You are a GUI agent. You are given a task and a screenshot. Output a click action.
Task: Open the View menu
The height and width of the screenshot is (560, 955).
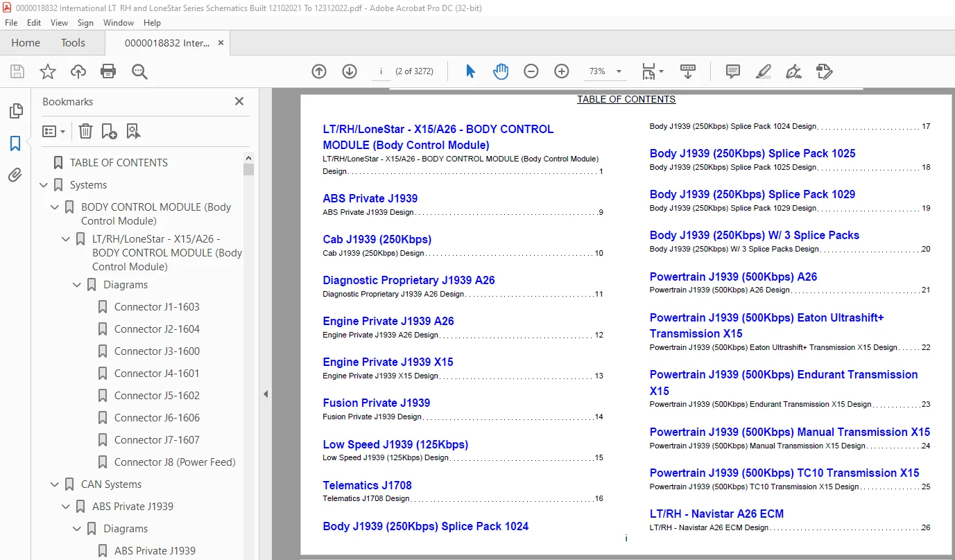[x=59, y=23]
